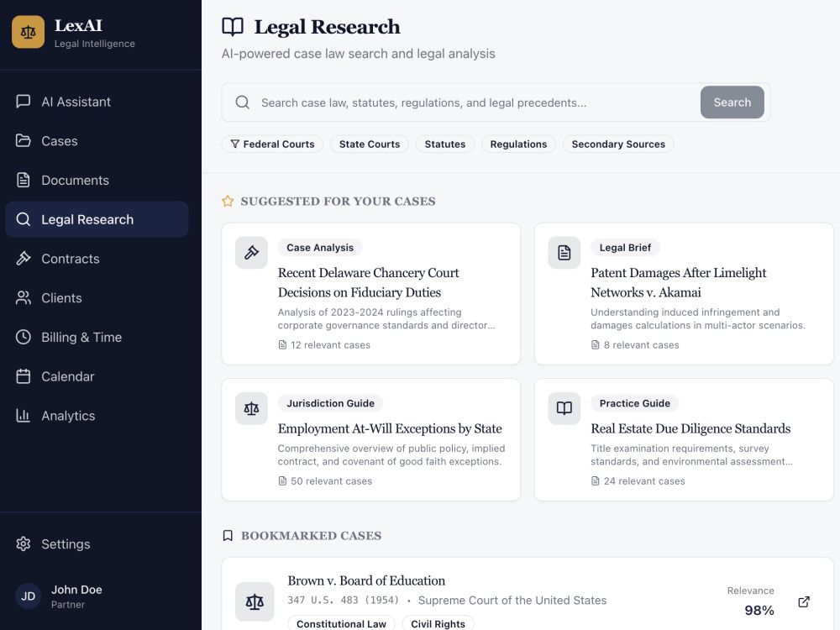Toggle the State Courts filter chip
This screenshot has width=840, height=630.
pos(370,144)
